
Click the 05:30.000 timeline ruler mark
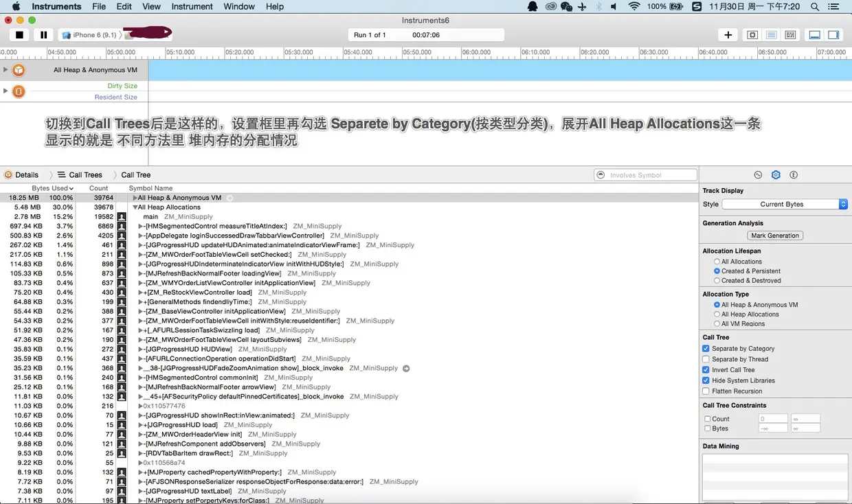pyautogui.click(x=299, y=52)
